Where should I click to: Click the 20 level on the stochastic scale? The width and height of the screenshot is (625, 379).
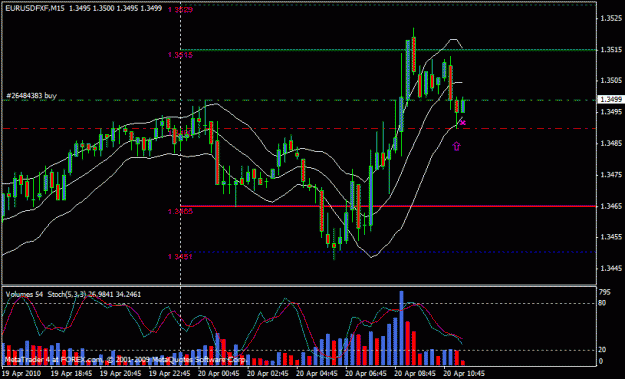602,350
